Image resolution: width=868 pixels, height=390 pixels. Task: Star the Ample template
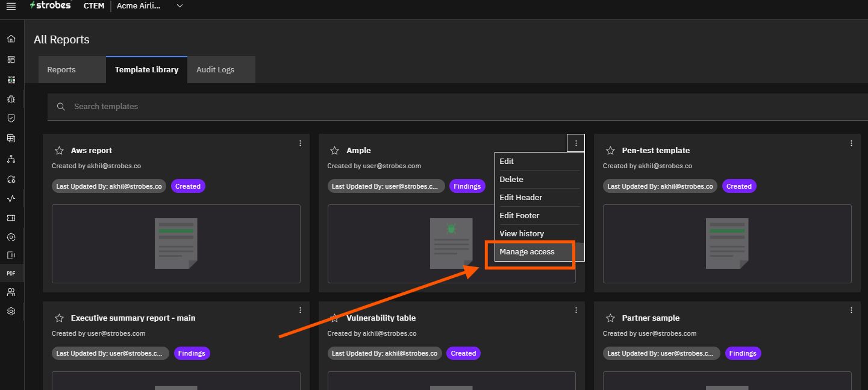point(334,151)
